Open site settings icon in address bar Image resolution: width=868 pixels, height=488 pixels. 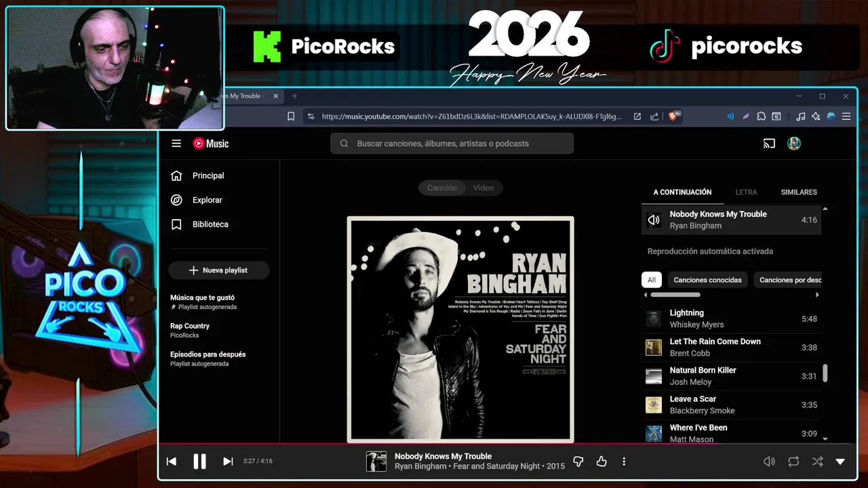click(311, 117)
